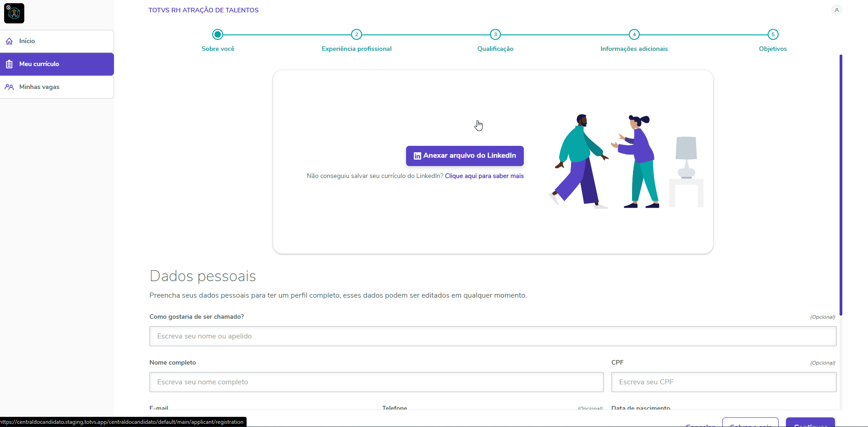
Task: Open the Início menu item
Action: [x=57, y=41]
